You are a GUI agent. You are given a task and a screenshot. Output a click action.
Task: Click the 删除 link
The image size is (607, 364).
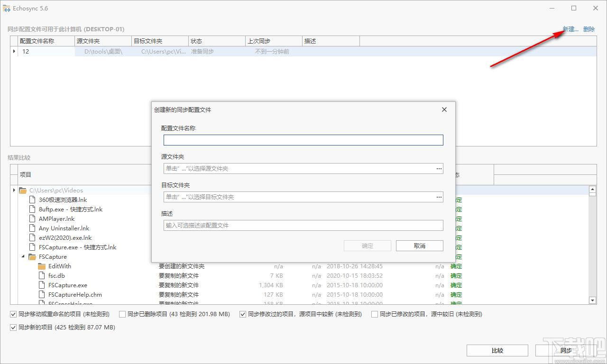coord(589,29)
